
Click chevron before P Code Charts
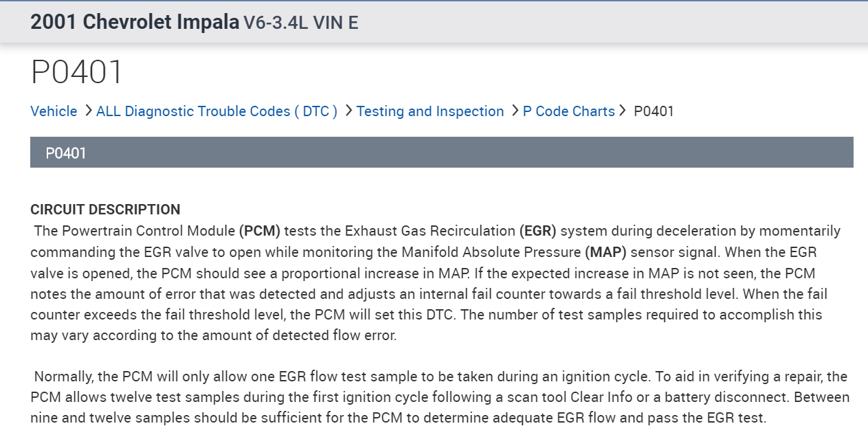tap(515, 111)
